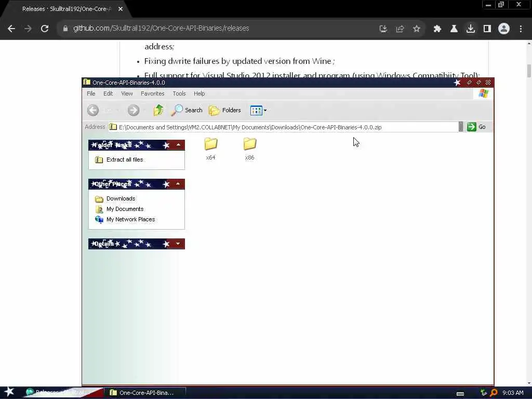This screenshot has height=399, width=532.
Task: Open Chrome downloads icon
Action: 471,29
